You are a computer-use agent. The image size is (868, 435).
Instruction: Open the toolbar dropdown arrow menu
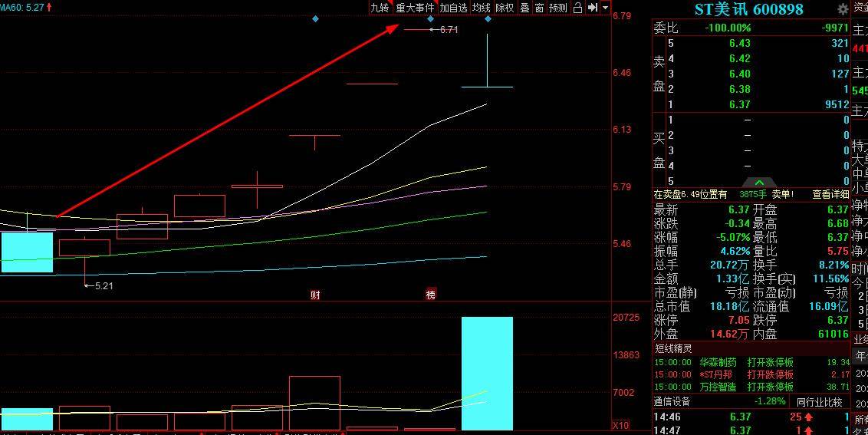point(605,8)
